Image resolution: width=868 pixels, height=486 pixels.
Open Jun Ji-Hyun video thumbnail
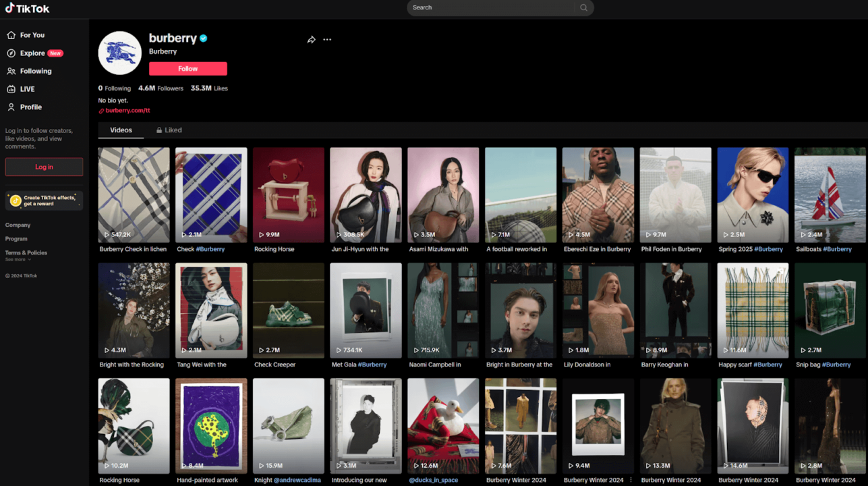click(x=366, y=195)
